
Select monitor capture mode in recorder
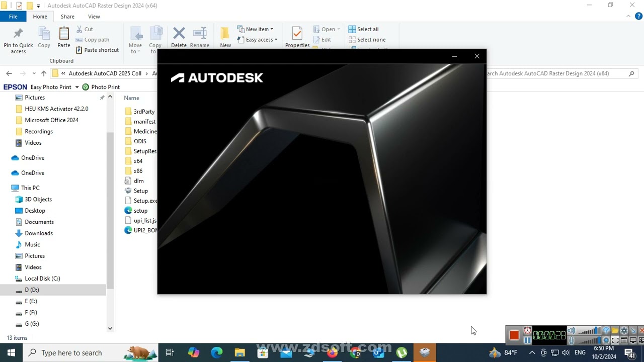point(633,340)
